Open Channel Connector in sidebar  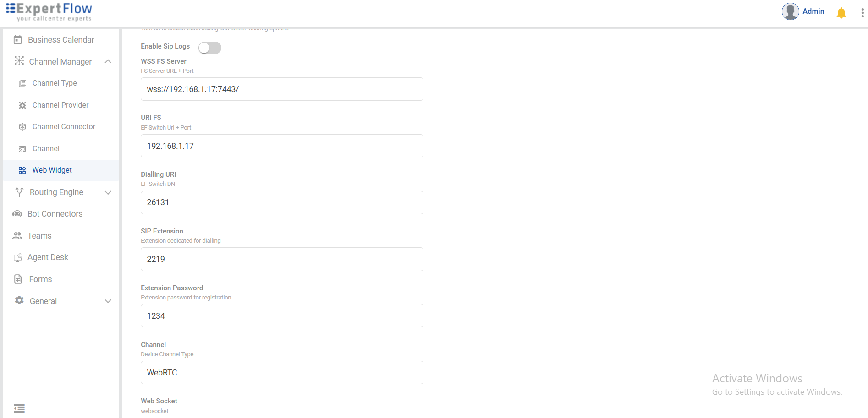point(64,127)
